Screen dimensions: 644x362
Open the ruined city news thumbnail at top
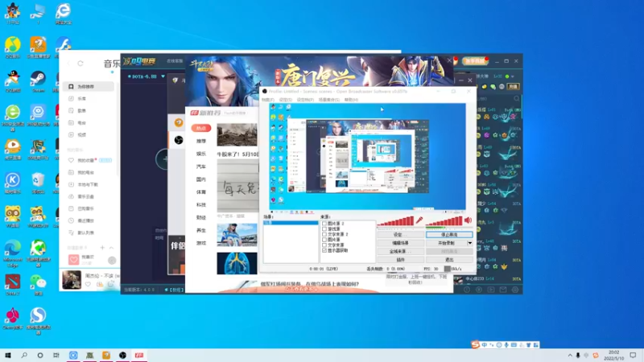click(237, 134)
